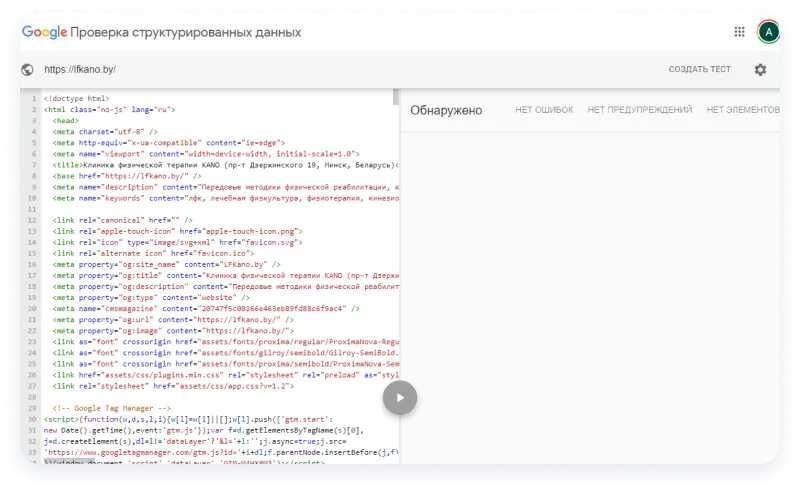Select the НЕТ ПРЕДУПРЕЖДЕНИЙ filter

(640, 110)
